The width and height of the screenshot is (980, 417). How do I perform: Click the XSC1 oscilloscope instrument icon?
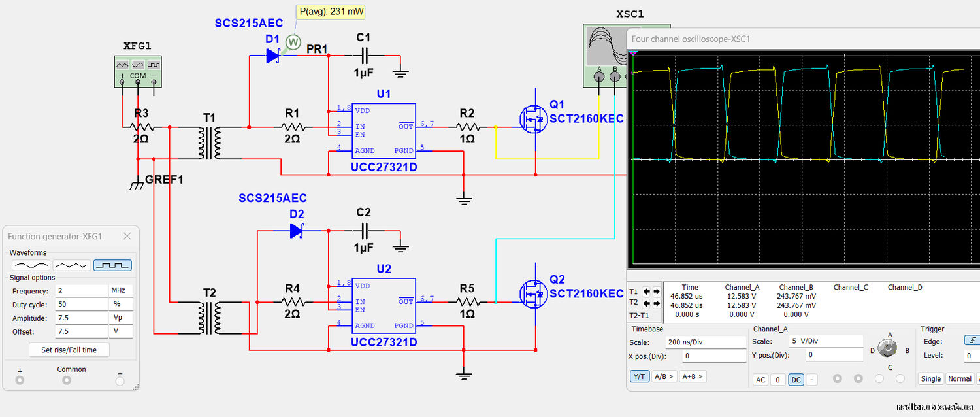coord(604,56)
